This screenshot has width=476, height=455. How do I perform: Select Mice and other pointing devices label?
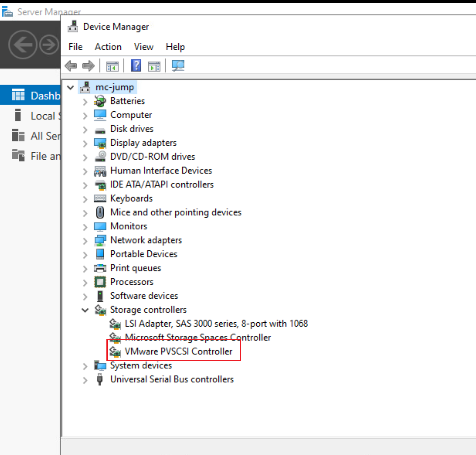(176, 212)
